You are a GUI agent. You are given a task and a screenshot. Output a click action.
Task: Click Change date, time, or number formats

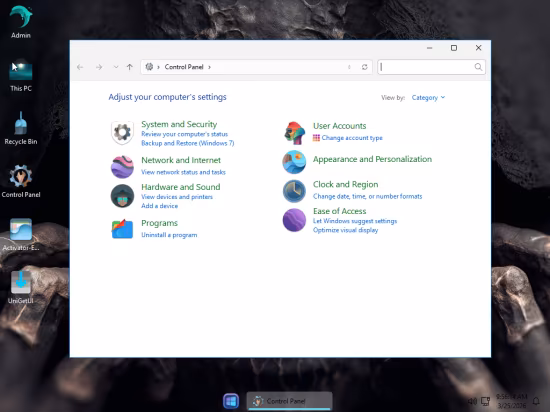tap(367, 196)
